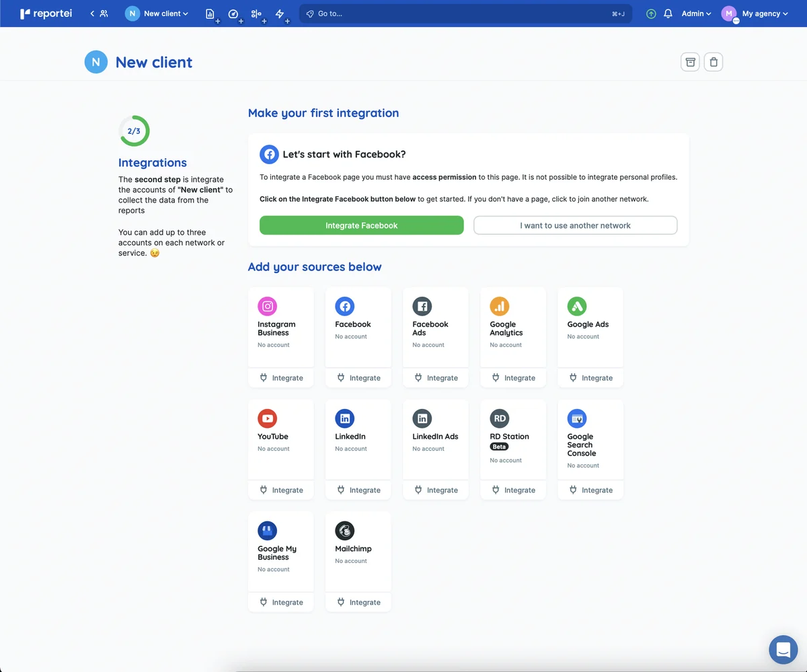Create a new report from the navbar icon
This screenshot has width=807, height=672.
(210, 14)
